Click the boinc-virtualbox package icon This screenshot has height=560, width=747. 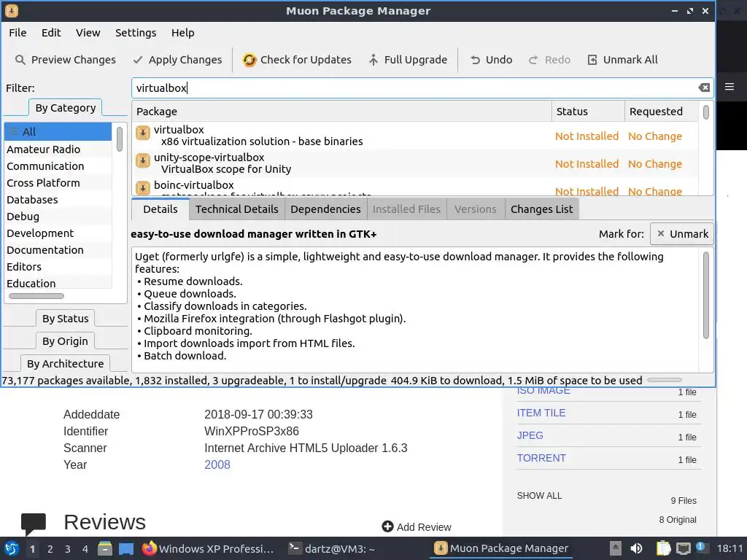tap(142, 187)
